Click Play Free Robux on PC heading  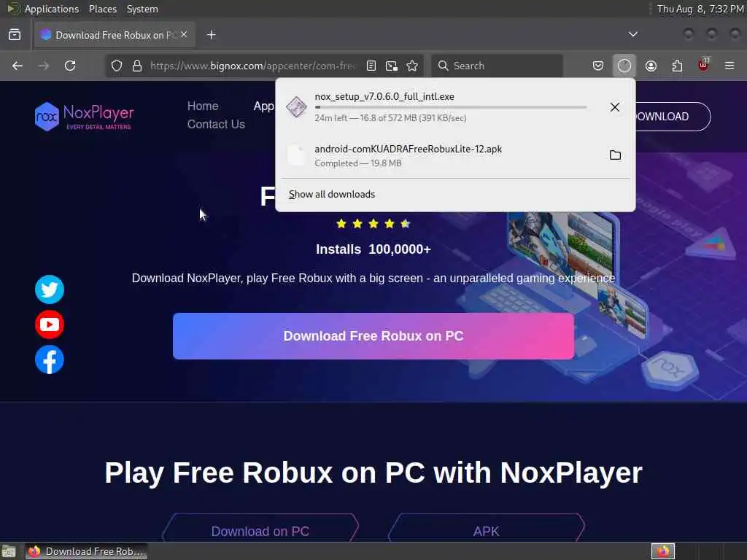373,472
